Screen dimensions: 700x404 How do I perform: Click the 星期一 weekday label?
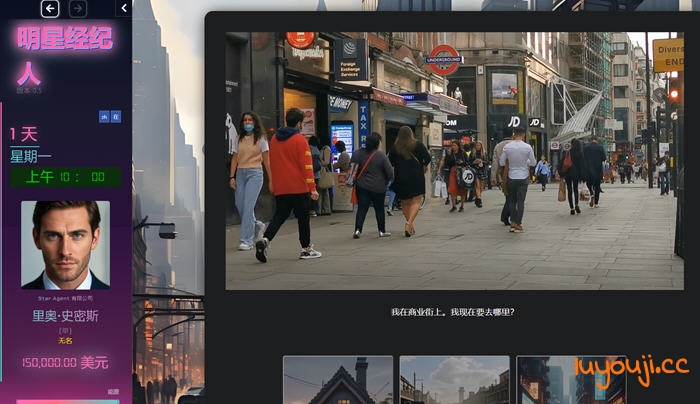tap(31, 156)
